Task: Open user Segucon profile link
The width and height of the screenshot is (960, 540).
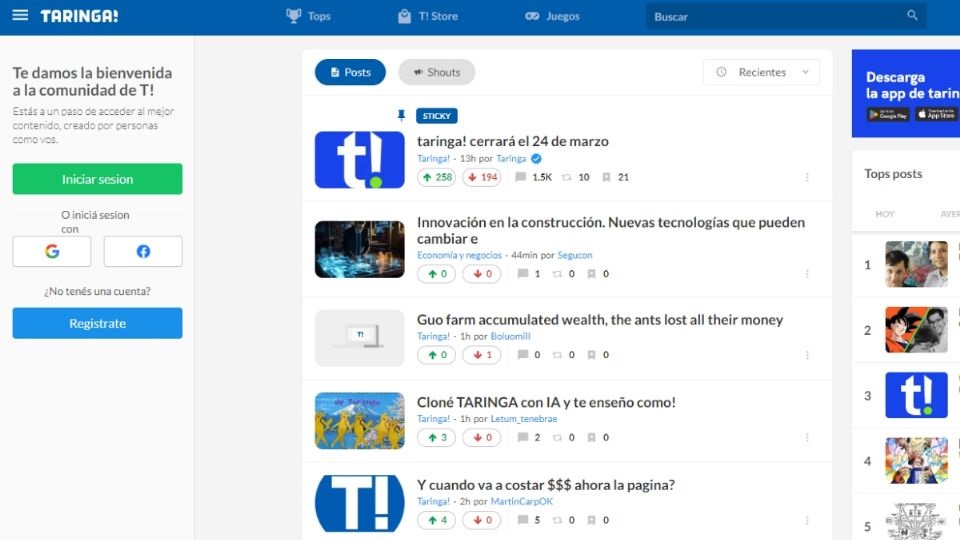Action: tap(575, 255)
